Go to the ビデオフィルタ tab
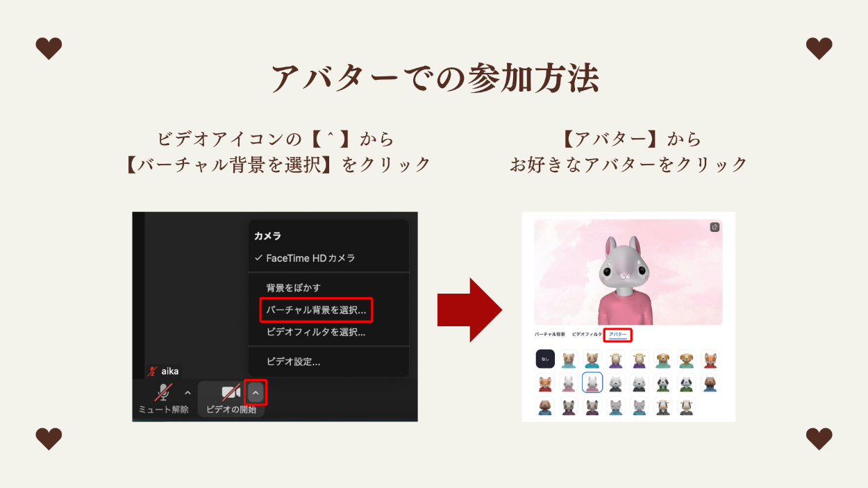The image size is (868, 488). coord(586,335)
